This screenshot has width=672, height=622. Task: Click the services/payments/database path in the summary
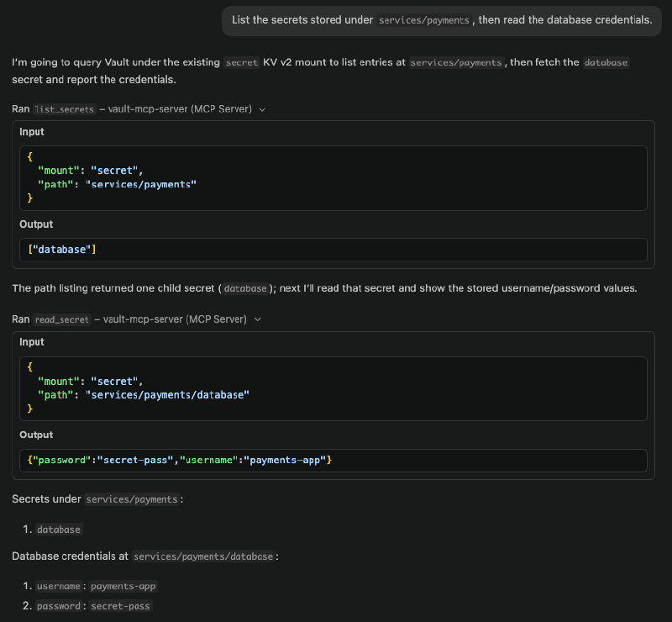click(203, 556)
